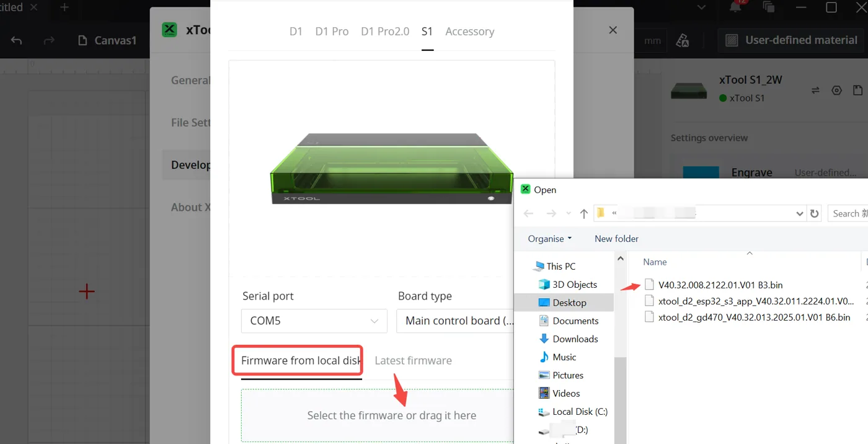
Task: Click the redo arrow in the top toolbar
Action: [x=49, y=40]
